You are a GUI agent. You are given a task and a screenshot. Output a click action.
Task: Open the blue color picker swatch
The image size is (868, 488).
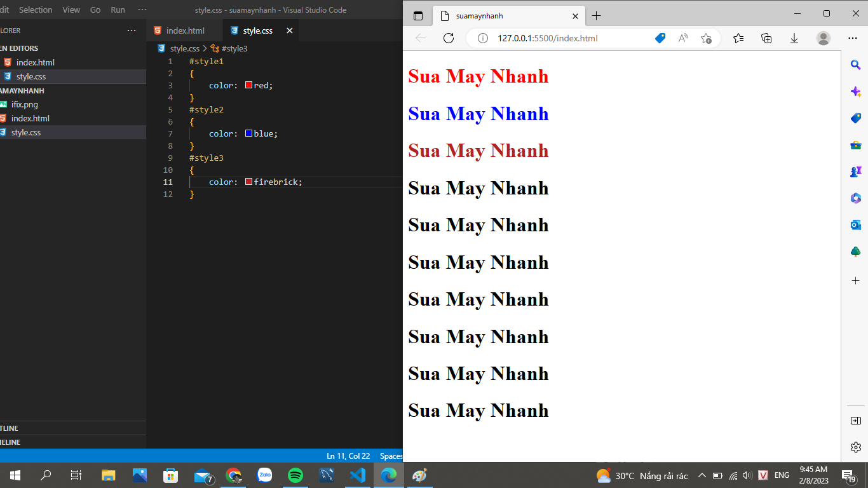pos(249,133)
